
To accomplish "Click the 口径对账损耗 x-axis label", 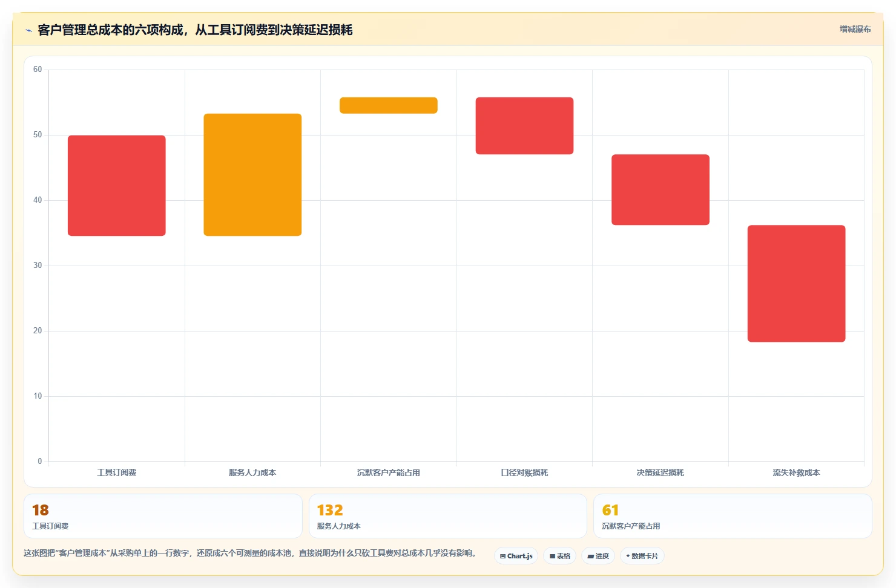I will tap(524, 472).
